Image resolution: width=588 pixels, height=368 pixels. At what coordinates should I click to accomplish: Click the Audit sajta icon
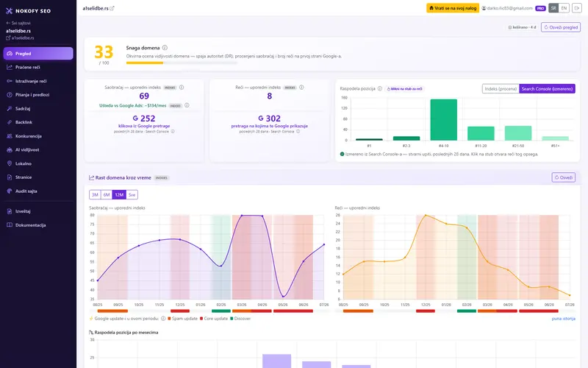(10, 191)
